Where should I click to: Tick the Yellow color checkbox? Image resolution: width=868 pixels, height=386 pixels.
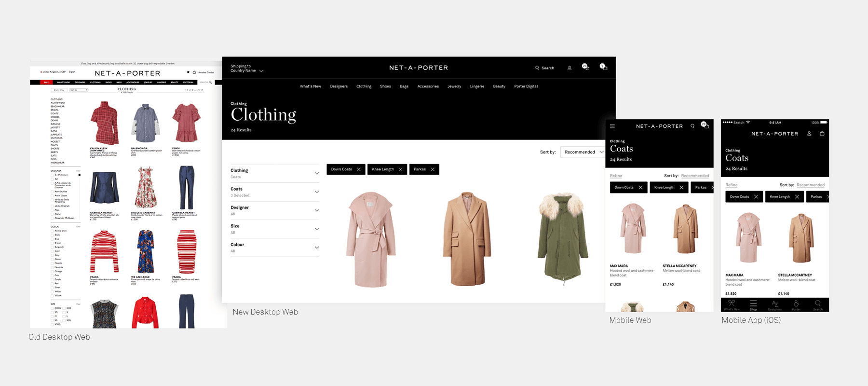pos(52,296)
